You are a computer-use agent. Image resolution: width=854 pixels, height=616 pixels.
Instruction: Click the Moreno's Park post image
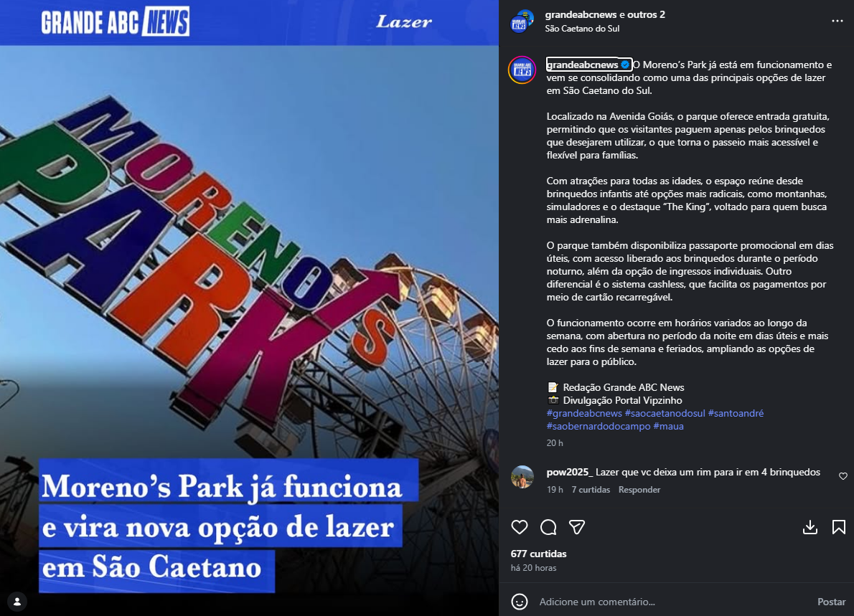point(250,308)
